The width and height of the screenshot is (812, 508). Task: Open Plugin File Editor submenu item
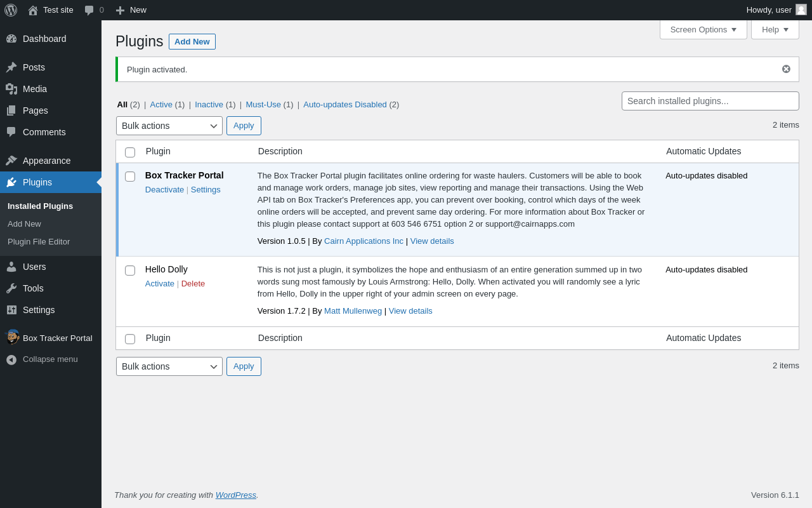39,242
